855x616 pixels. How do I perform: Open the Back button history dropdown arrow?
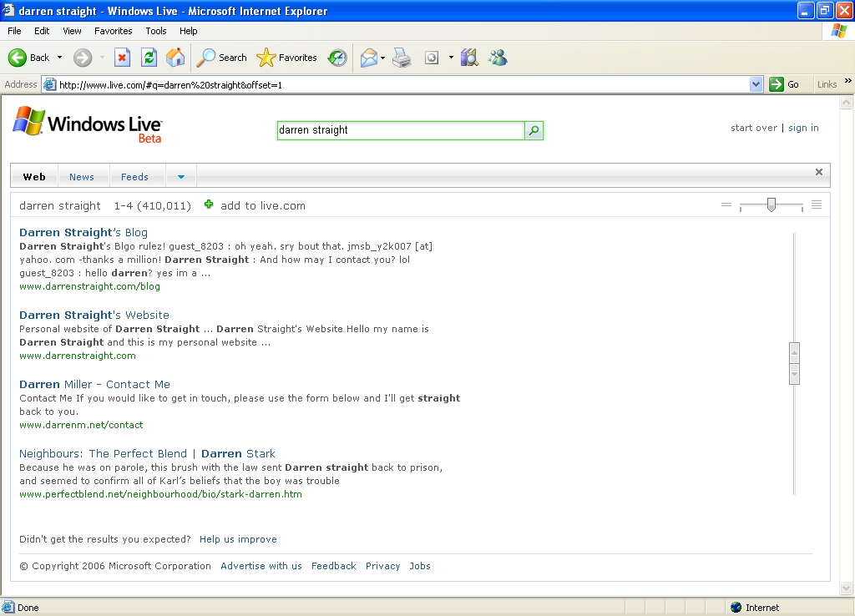pyautogui.click(x=59, y=58)
